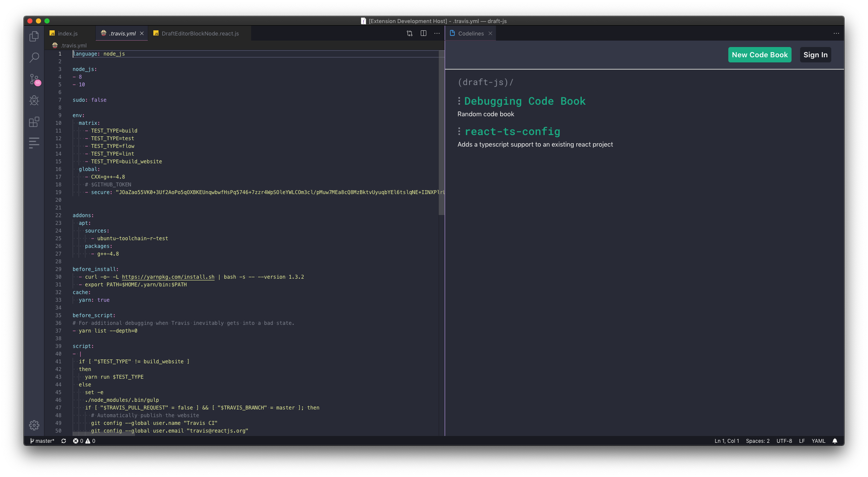This screenshot has width=868, height=477.
Task: Click the Sign In button
Action: pyautogui.click(x=815, y=55)
